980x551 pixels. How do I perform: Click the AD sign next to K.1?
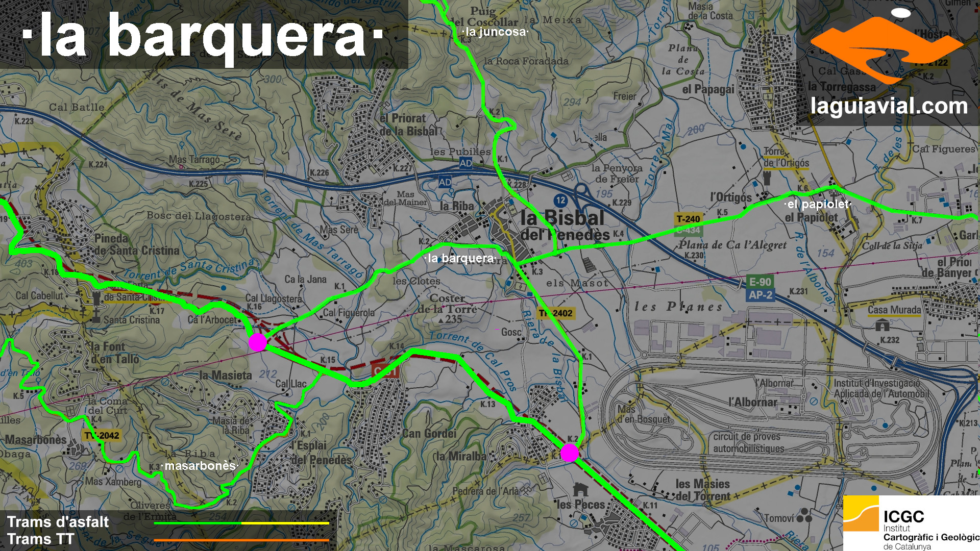click(x=465, y=163)
